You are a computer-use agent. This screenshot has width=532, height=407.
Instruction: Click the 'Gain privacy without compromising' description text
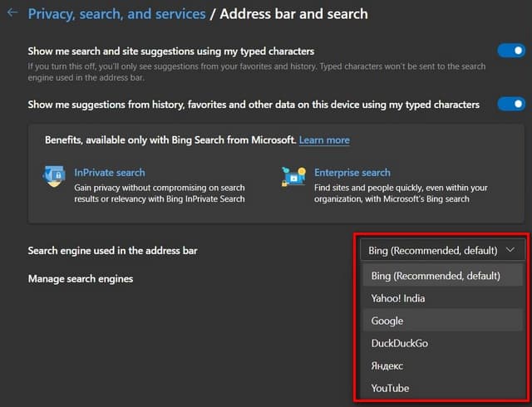tap(160, 193)
